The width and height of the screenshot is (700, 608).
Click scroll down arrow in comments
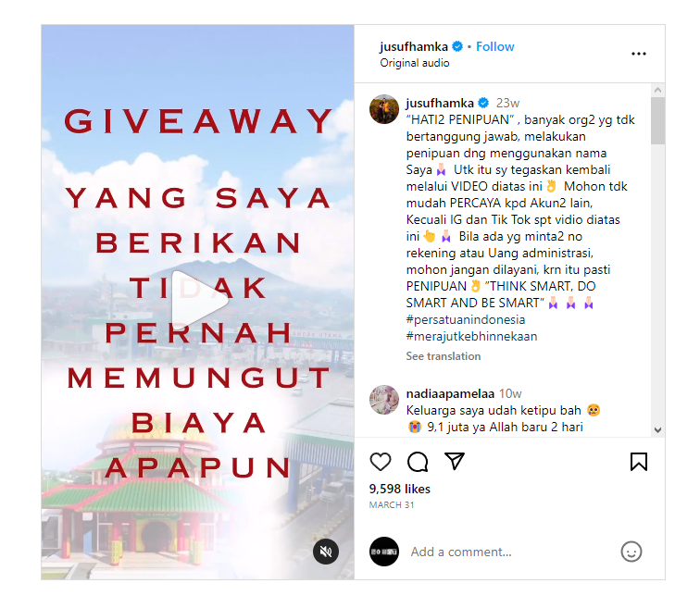657,430
